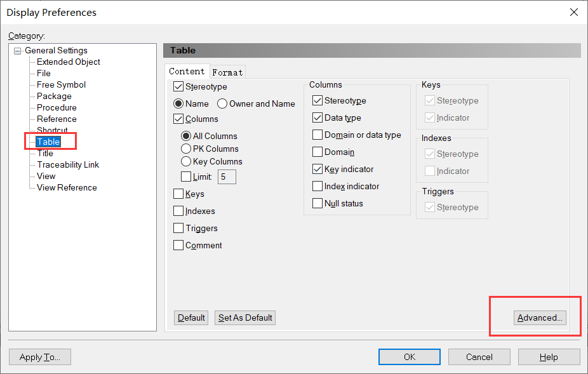
Task: Select Title category
Action: (45, 154)
